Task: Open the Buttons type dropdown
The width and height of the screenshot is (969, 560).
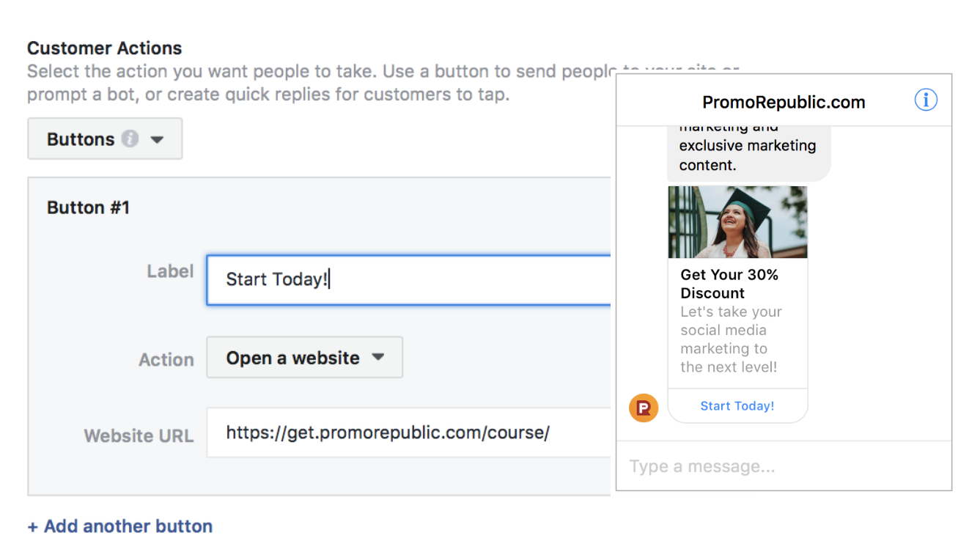Action: [x=105, y=139]
